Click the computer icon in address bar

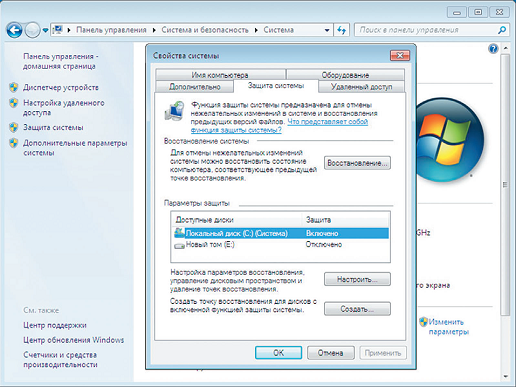click(58, 30)
